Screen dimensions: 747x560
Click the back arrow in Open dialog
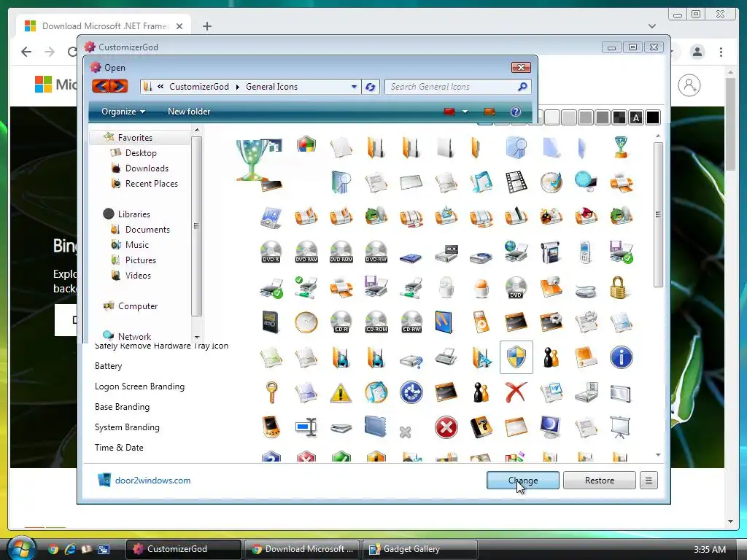point(101,86)
